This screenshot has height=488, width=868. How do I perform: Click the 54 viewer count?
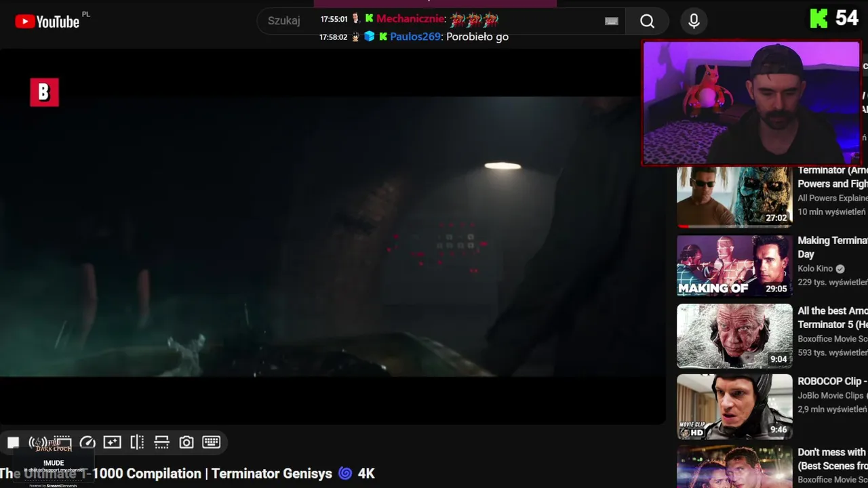(x=847, y=18)
